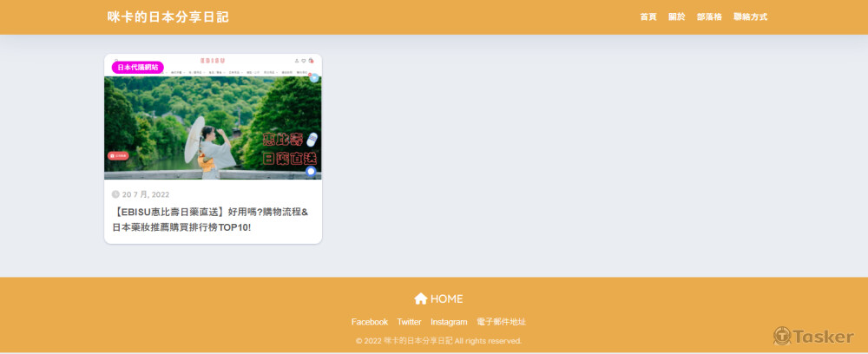Select the pink 日本代購網站 category tag
Screen dimensions: 868x354
point(137,67)
